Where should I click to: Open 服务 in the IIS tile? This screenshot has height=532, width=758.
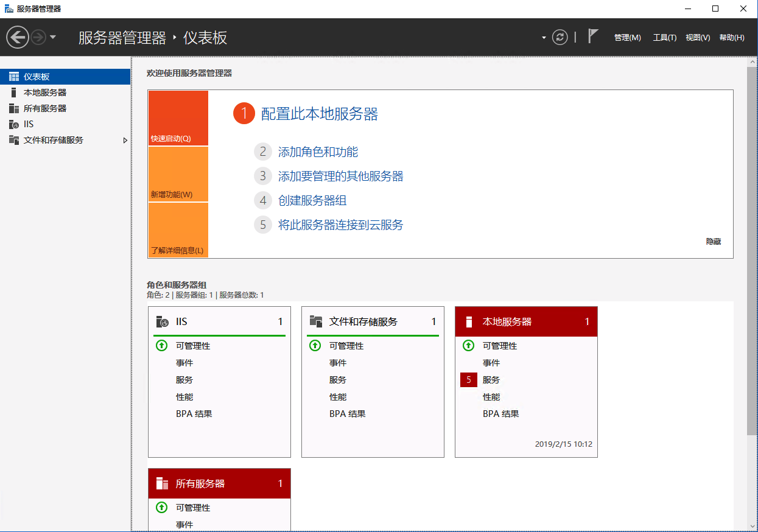184,380
